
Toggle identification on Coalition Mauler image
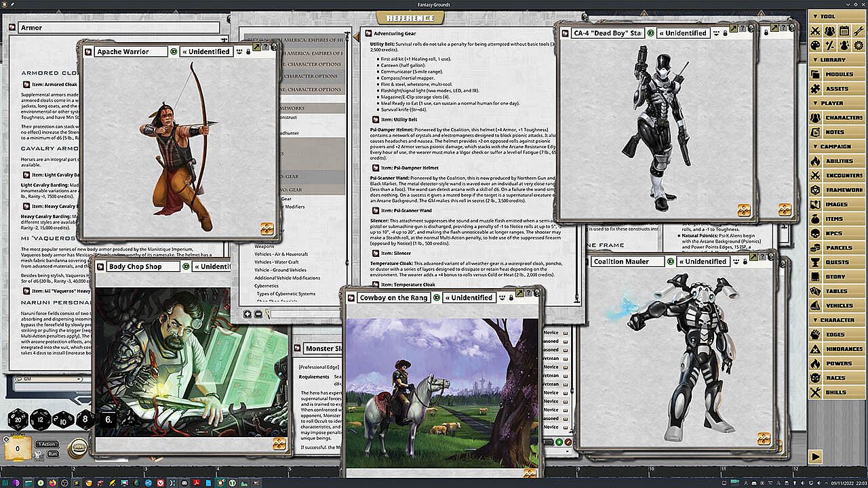(x=671, y=261)
